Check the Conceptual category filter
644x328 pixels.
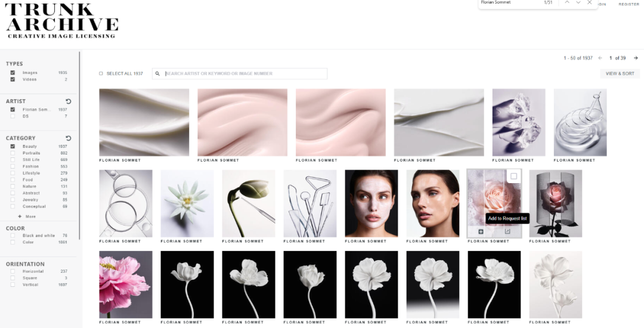coord(13,206)
